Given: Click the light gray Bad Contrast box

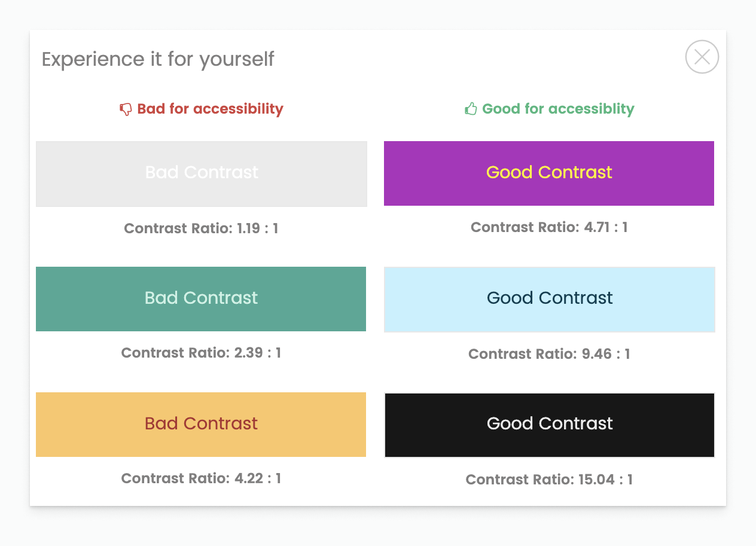Looking at the screenshot, I should 202,174.
